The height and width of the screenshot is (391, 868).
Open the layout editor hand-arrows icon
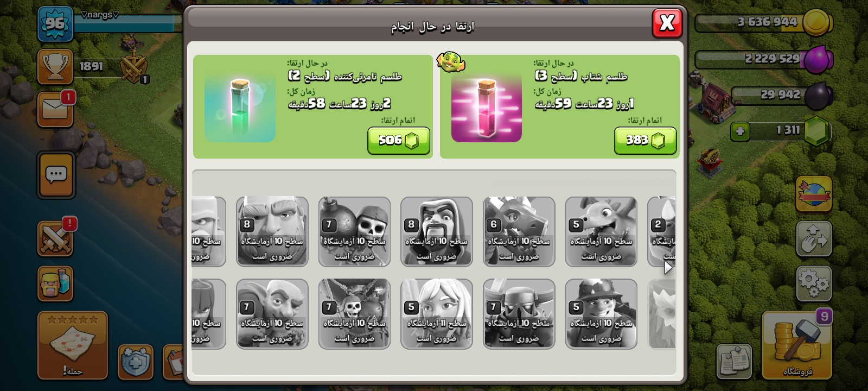[814, 239]
